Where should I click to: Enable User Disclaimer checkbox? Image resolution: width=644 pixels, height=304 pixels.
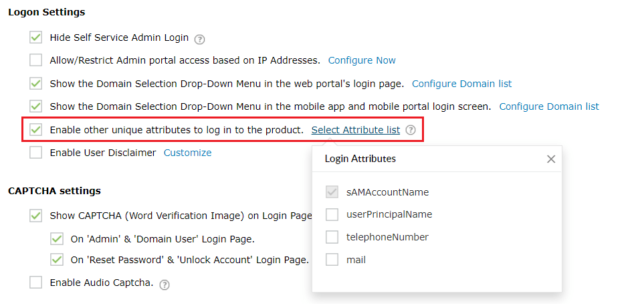coord(35,153)
